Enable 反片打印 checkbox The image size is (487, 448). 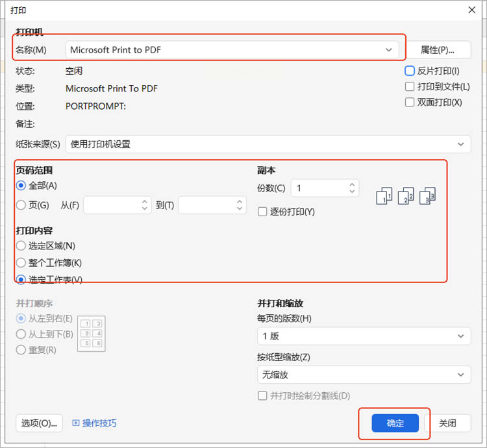410,71
